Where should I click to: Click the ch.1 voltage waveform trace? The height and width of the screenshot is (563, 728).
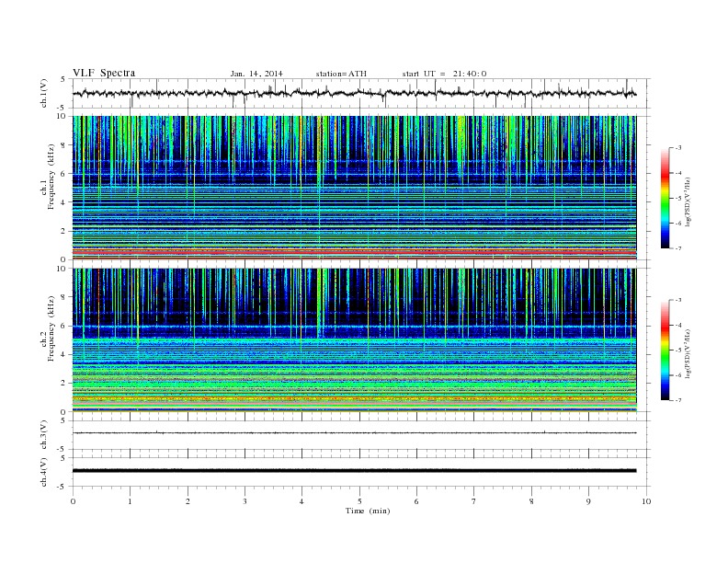point(354,93)
